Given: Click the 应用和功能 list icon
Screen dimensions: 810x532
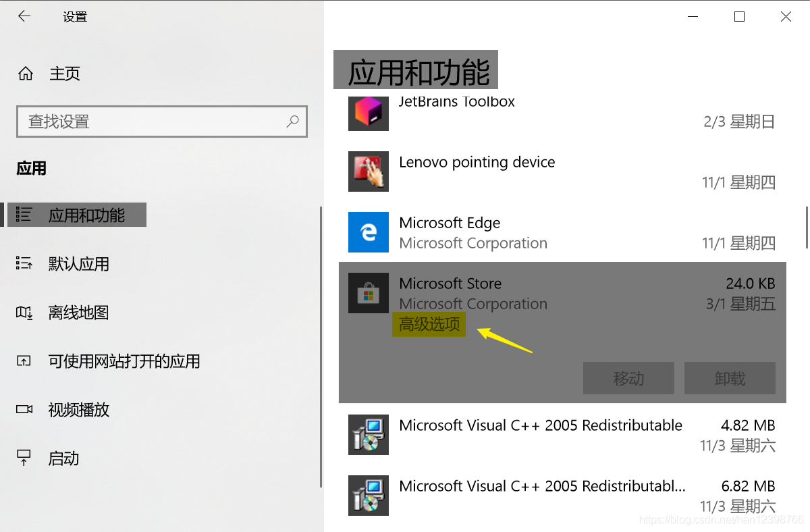Looking at the screenshot, I should coord(24,215).
